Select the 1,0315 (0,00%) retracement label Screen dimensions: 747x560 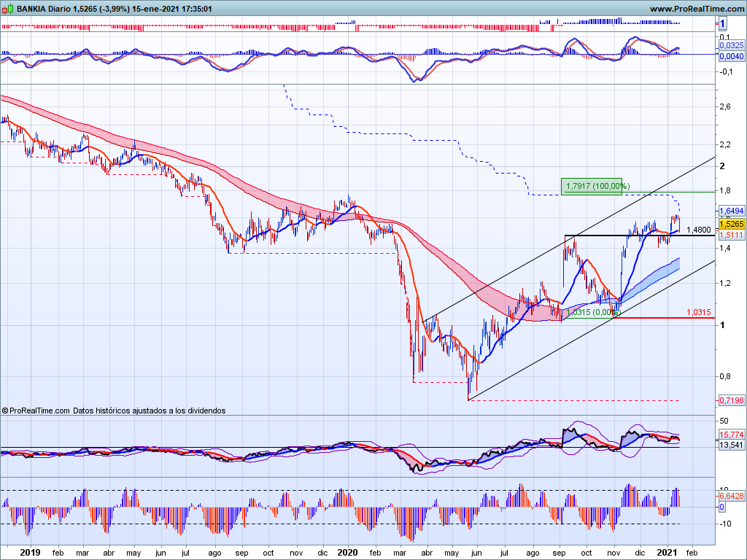pyautogui.click(x=594, y=312)
